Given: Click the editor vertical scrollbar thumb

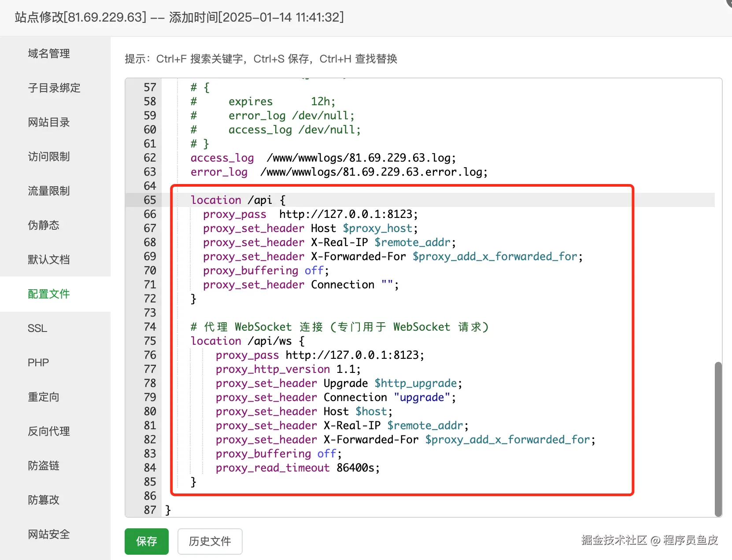Looking at the screenshot, I should pos(718,439).
